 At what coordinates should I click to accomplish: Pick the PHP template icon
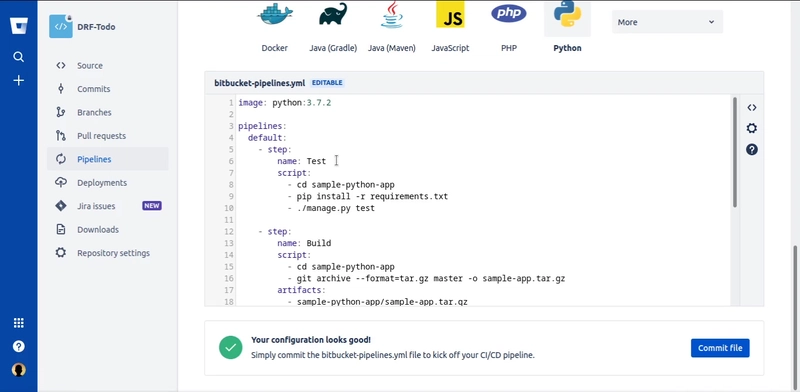(x=509, y=13)
